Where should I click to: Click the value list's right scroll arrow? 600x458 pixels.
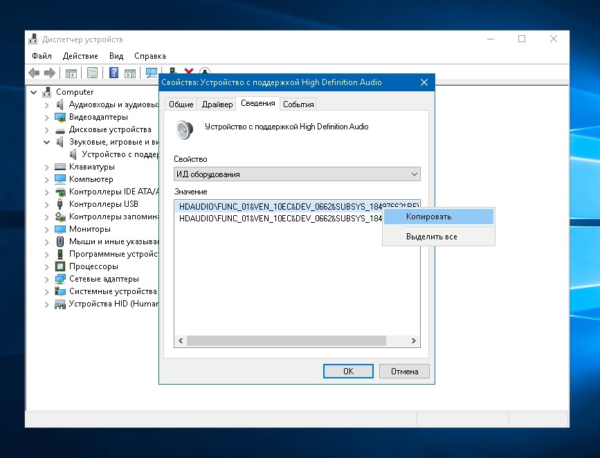413,341
